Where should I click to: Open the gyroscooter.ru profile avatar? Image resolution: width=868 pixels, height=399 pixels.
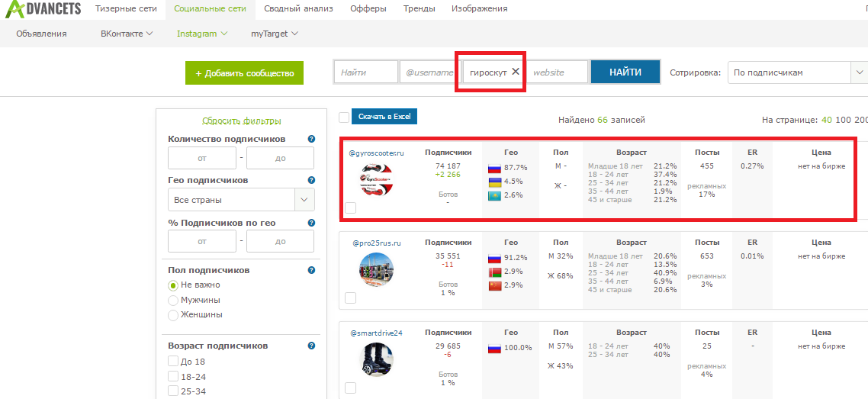coord(377,179)
